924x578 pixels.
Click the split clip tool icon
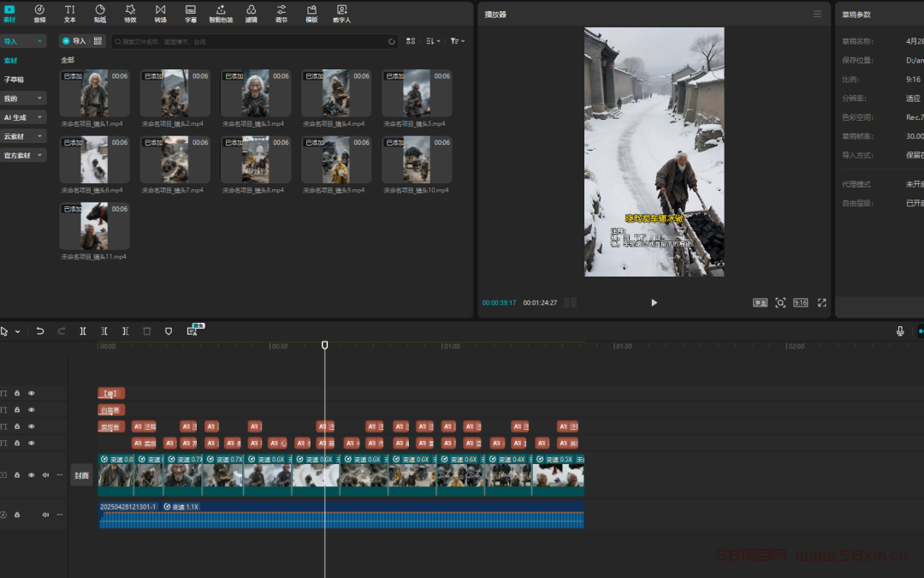pos(83,331)
